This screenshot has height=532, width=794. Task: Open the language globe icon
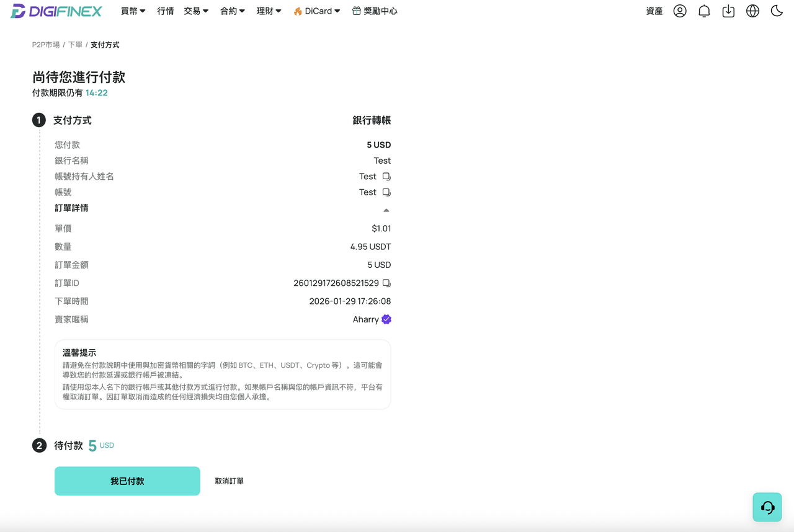click(x=752, y=11)
